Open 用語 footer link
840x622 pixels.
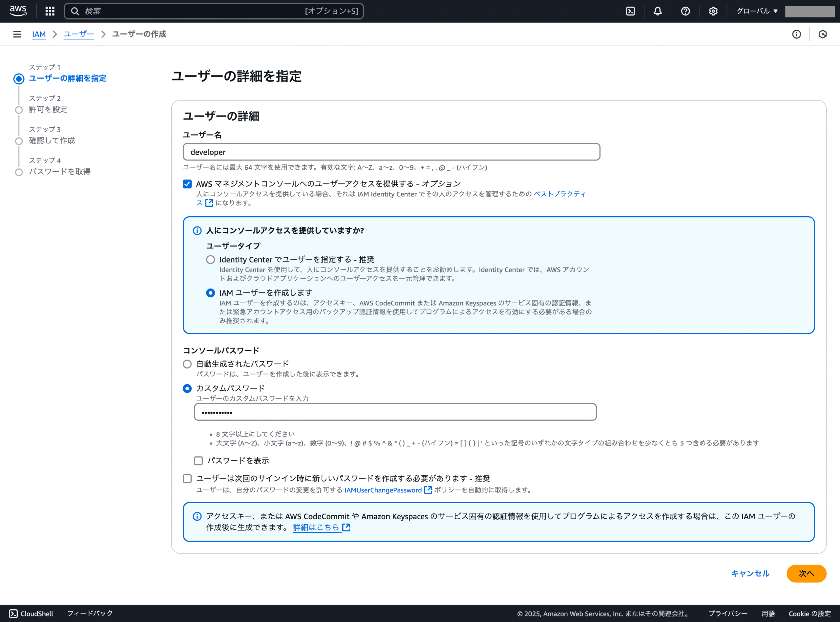pyautogui.click(x=768, y=613)
